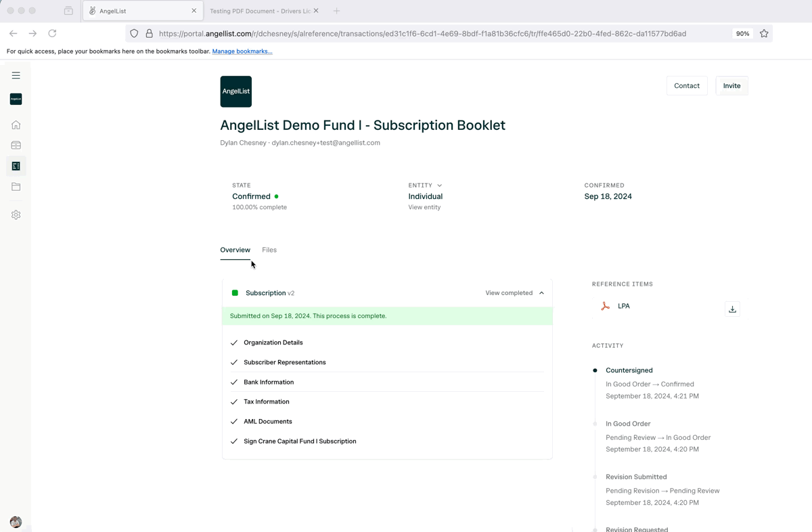Switch to the Files tab
Viewport: 812px width, 532px height.
click(x=269, y=250)
